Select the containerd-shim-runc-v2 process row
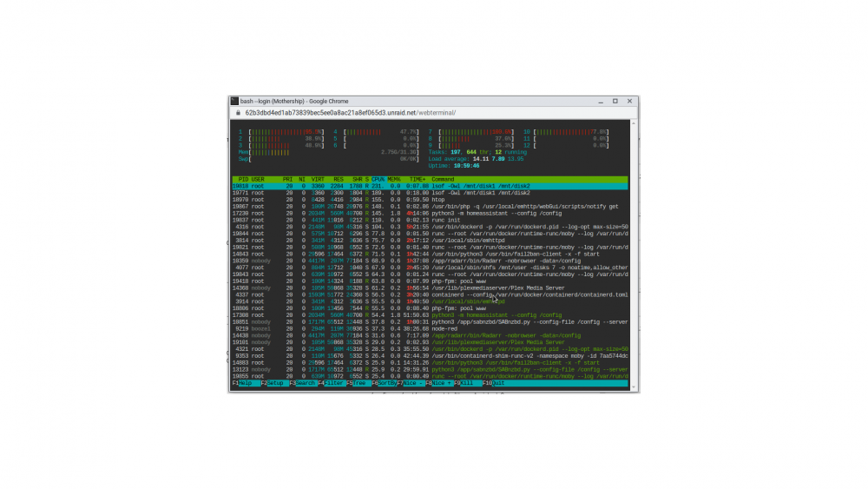The image size is (868, 489). tap(431, 356)
